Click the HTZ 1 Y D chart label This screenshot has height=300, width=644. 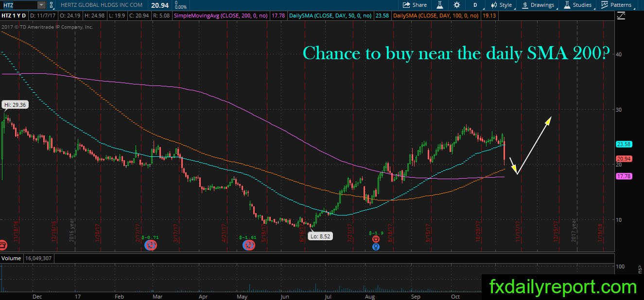(x=14, y=16)
